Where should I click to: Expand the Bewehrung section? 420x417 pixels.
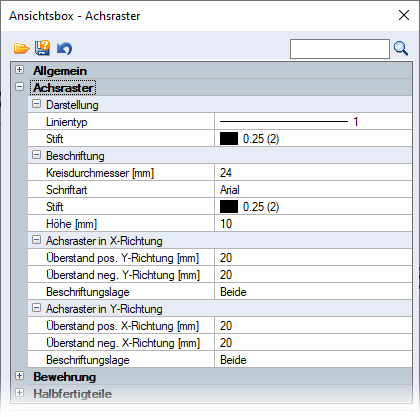(20, 376)
